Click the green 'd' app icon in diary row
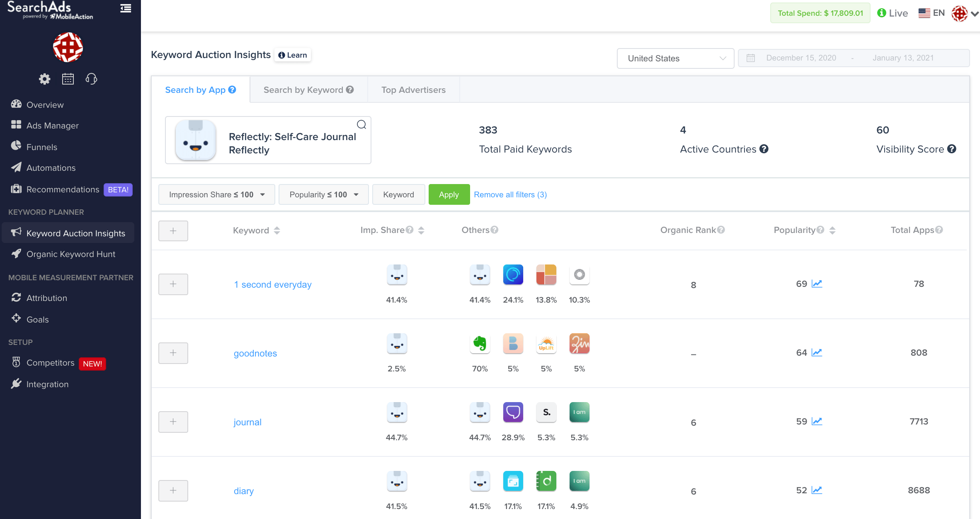The image size is (980, 519). [546, 481]
